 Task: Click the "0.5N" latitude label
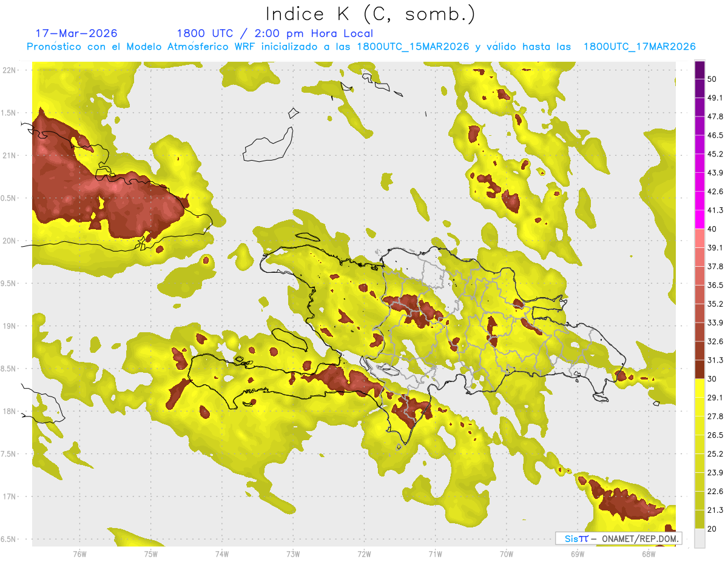[x=9, y=198]
